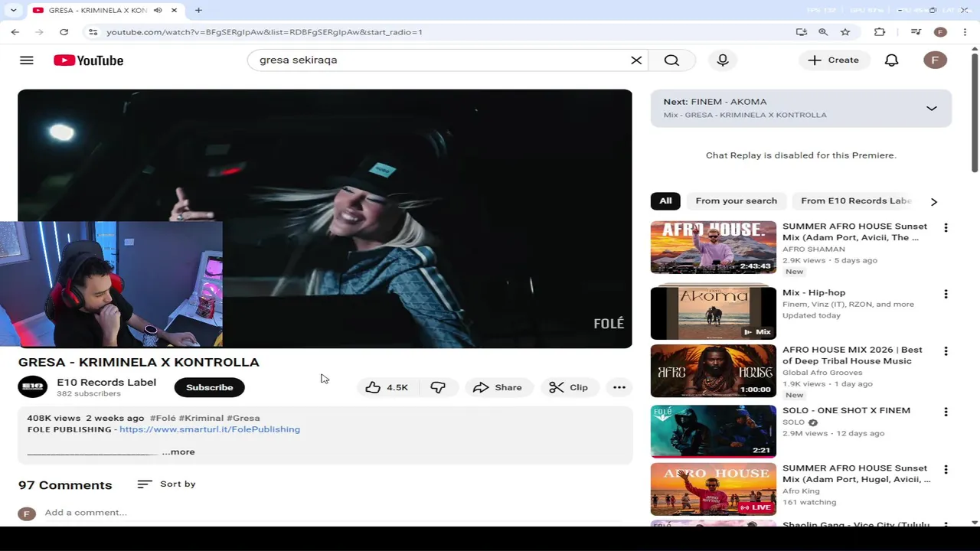The height and width of the screenshot is (551, 980).
Task: Open options for SOLO - ONE SHOT X FINEM
Action: pyautogui.click(x=946, y=412)
